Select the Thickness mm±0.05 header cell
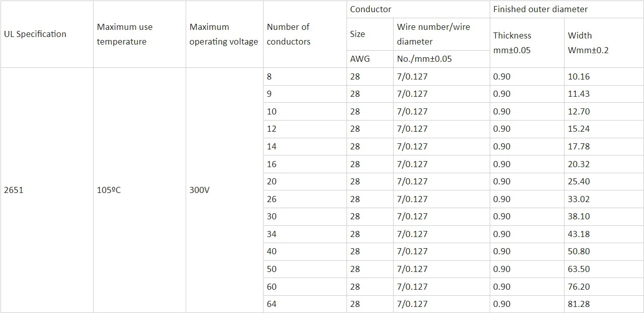Image resolution: width=644 pixels, height=313 pixels. [512, 43]
